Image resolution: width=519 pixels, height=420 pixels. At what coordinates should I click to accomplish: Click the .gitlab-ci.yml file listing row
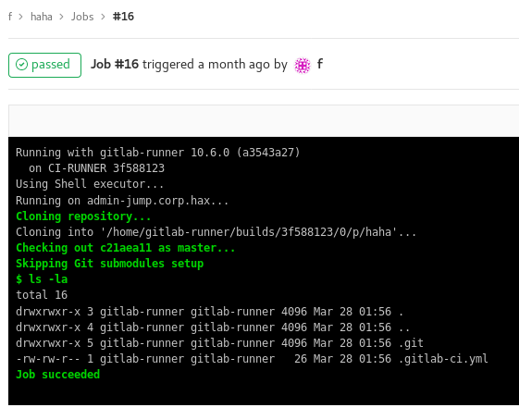pyautogui.click(x=252, y=359)
